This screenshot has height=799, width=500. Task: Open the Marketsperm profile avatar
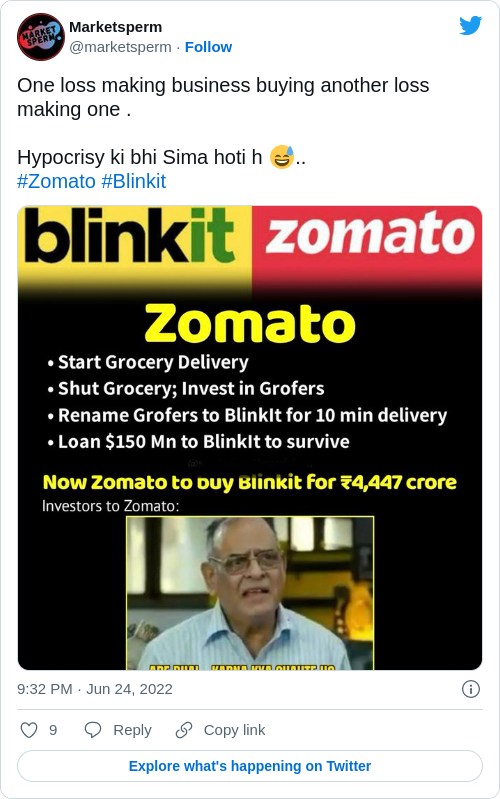click(x=41, y=37)
